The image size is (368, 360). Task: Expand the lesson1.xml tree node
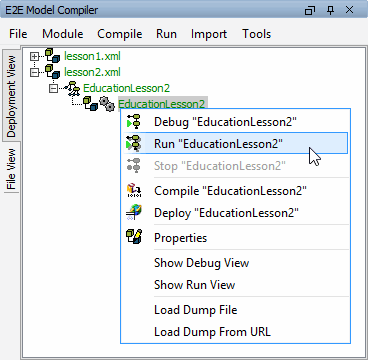(34, 56)
